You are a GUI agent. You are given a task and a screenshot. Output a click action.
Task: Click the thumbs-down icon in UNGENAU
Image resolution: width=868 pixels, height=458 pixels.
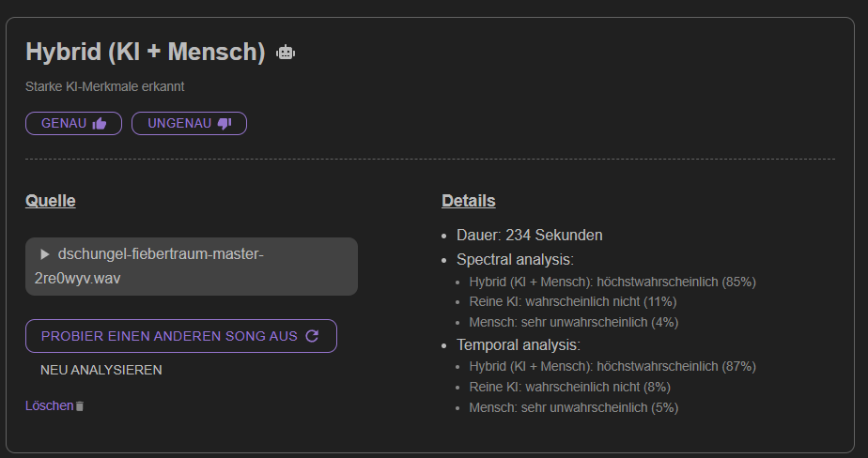(x=225, y=123)
